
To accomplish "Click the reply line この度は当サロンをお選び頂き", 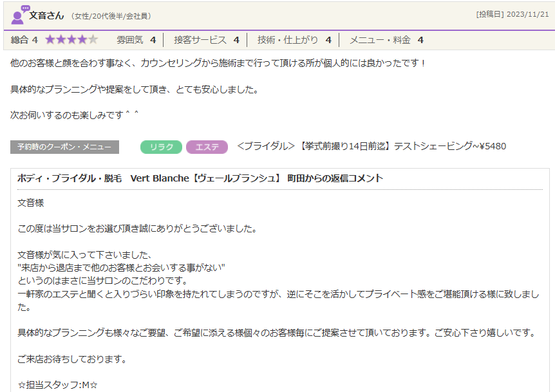I will pyautogui.click(x=137, y=229).
